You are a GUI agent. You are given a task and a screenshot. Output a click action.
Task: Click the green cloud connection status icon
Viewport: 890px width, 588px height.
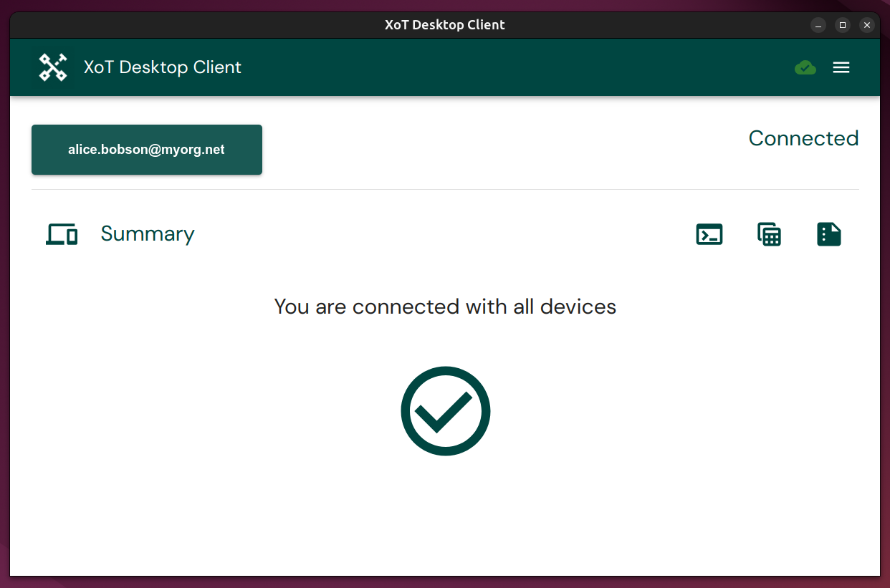coord(805,67)
